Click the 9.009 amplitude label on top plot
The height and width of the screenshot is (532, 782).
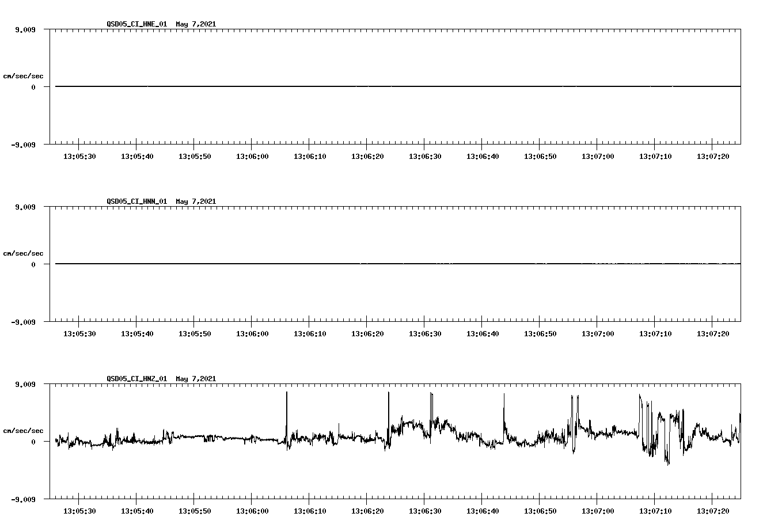point(25,31)
